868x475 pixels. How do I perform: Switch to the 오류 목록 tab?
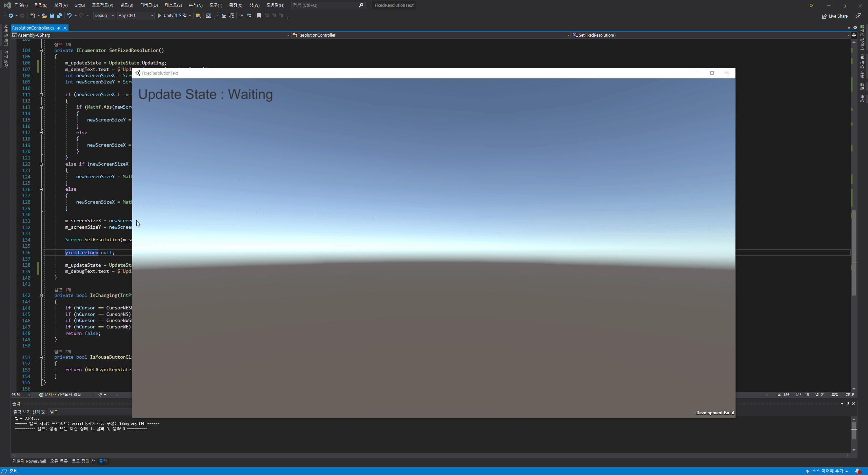coord(59,461)
